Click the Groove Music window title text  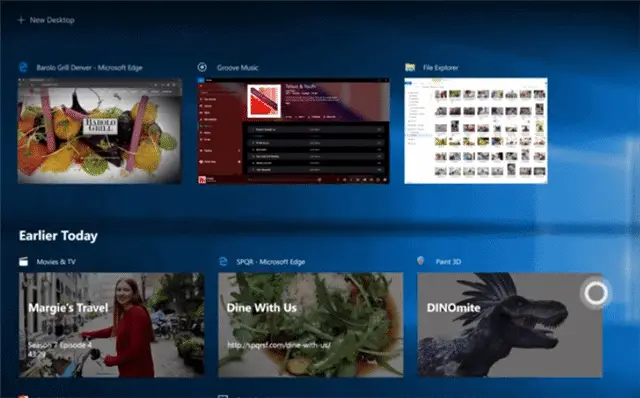pos(238,68)
